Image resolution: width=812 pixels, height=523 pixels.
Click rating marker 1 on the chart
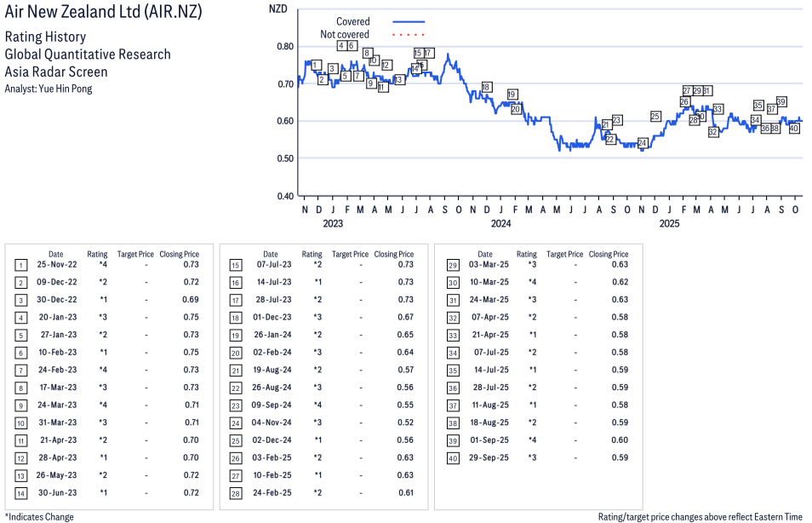point(316,66)
